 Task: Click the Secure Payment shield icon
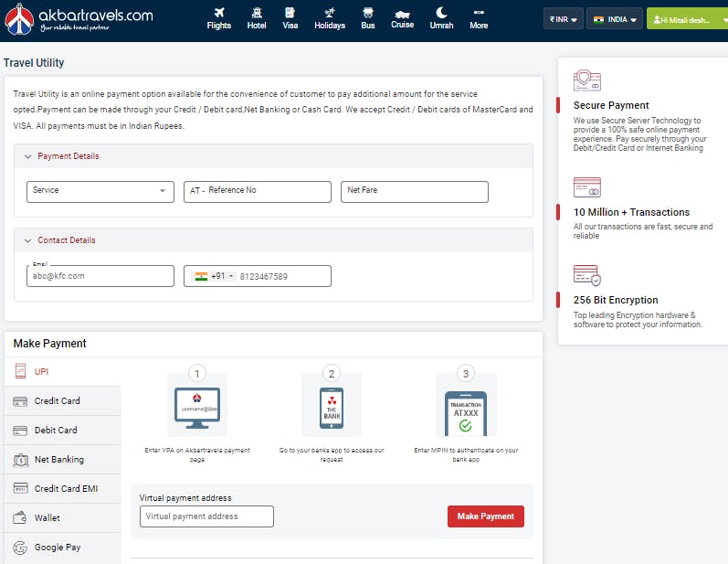point(586,80)
